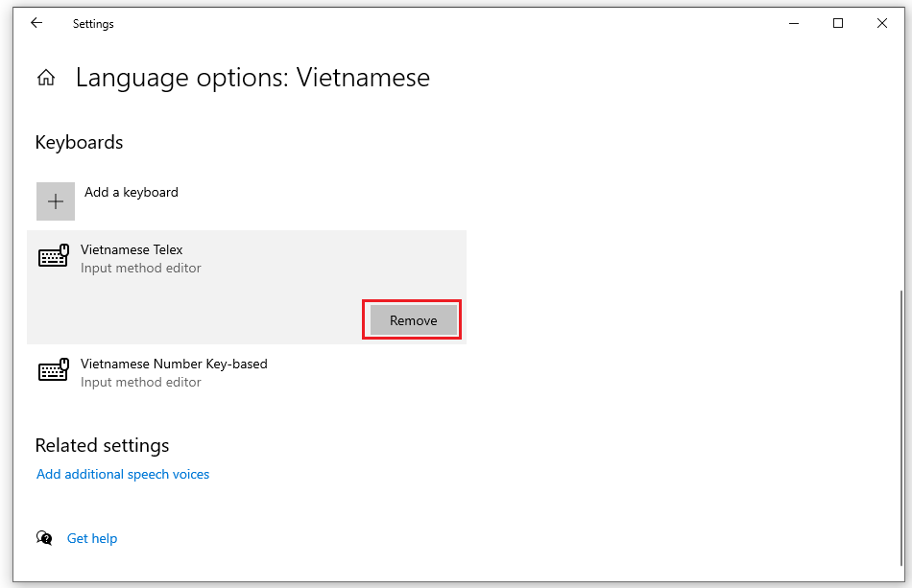Select the Home icon in Settings header
This screenshot has width=912, height=588.
coord(45,77)
